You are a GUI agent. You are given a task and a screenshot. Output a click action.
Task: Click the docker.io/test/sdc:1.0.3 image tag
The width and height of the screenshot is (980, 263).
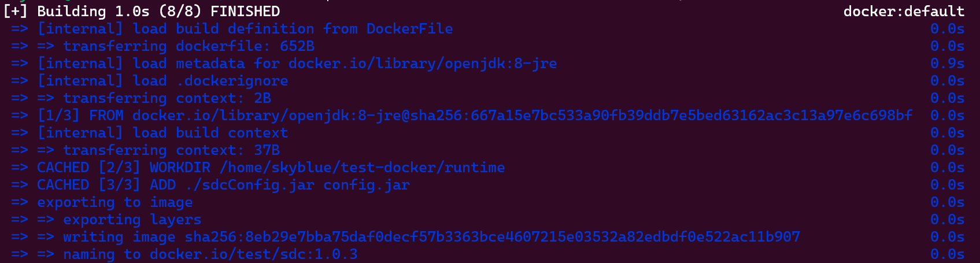coord(253,254)
